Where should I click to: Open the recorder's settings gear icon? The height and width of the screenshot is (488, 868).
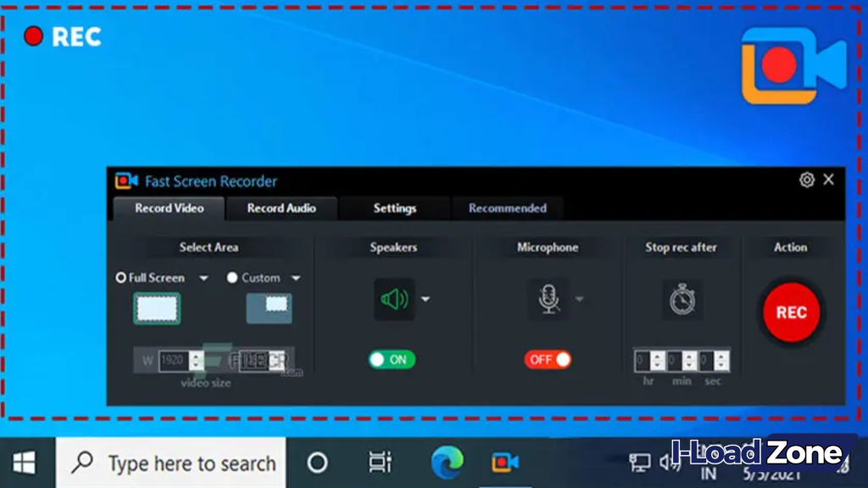pos(806,180)
